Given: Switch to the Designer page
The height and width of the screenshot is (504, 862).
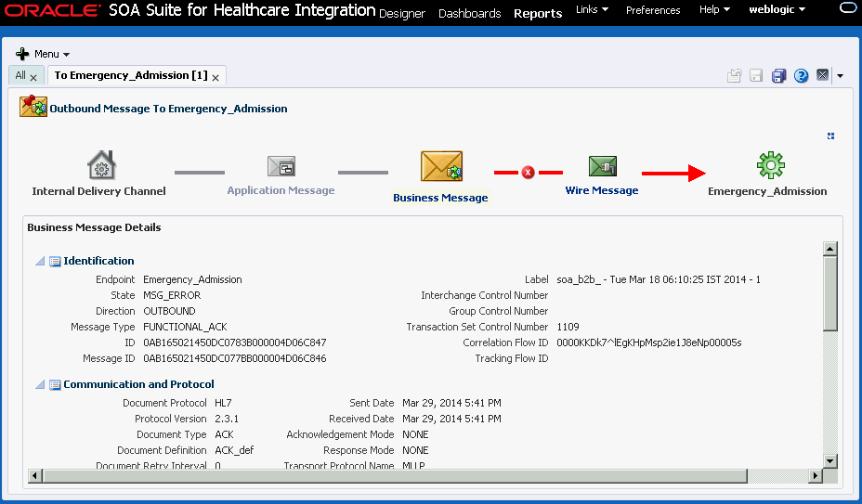Looking at the screenshot, I should point(402,13).
